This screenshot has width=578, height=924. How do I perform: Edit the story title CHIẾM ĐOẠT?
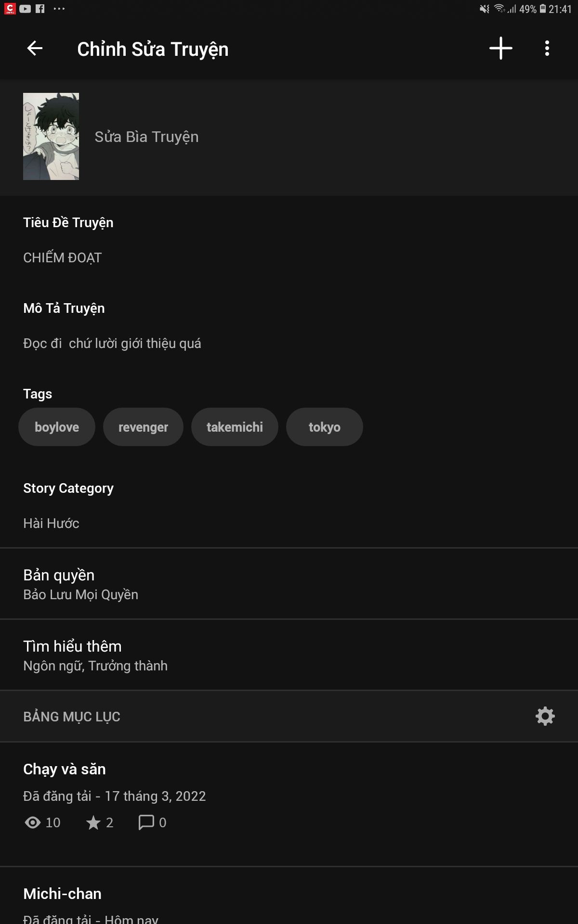tap(289, 257)
